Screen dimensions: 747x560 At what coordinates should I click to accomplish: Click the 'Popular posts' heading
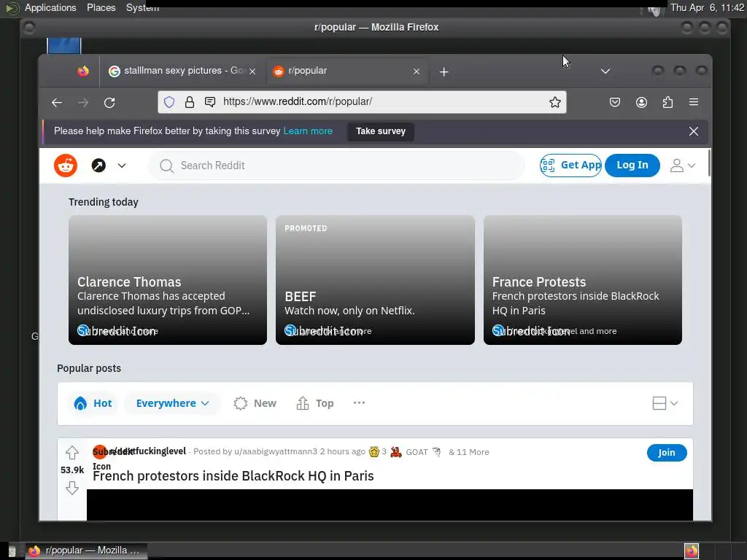(88, 368)
